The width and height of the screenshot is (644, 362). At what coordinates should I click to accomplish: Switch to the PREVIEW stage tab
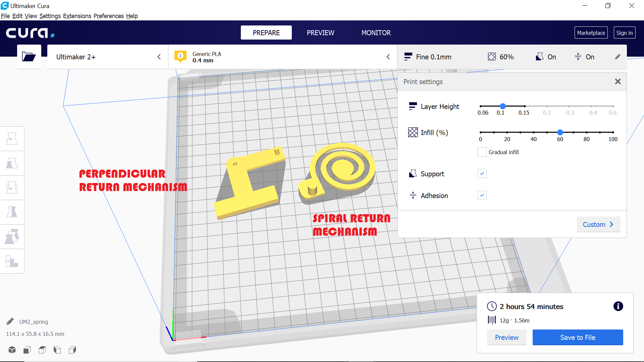[x=320, y=33]
